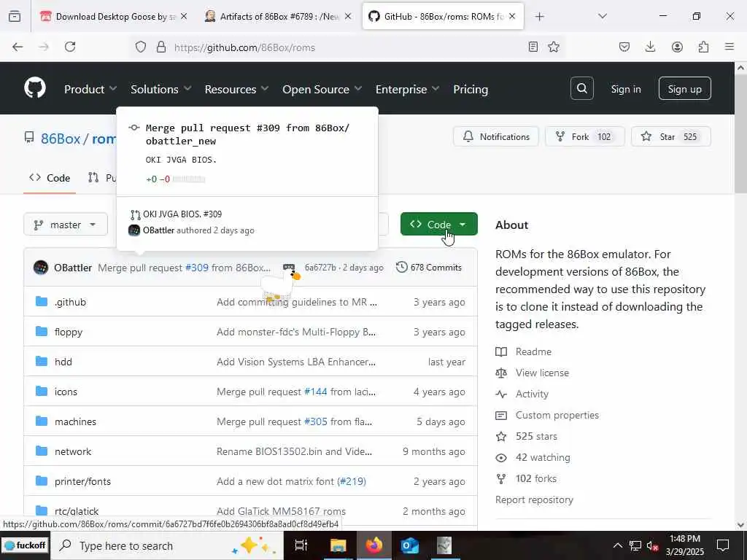Viewport: 747px width, 560px height.
Task: Click the Type here to search box
Action: point(167,545)
